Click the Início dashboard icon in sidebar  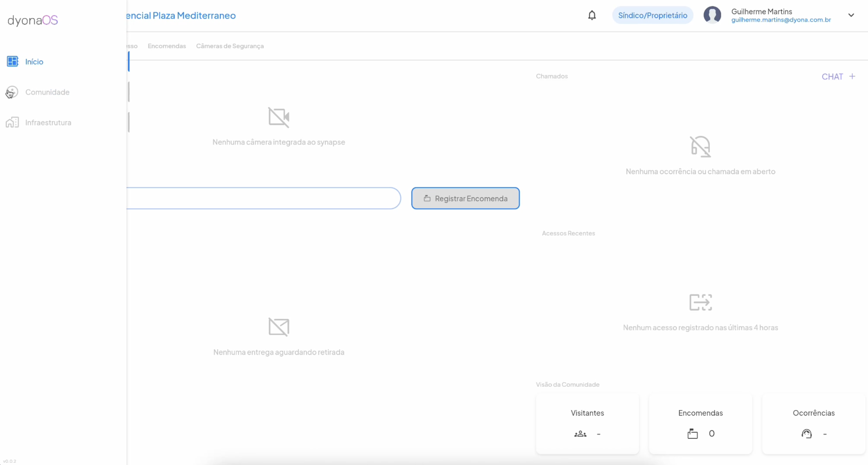click(12, 62)
